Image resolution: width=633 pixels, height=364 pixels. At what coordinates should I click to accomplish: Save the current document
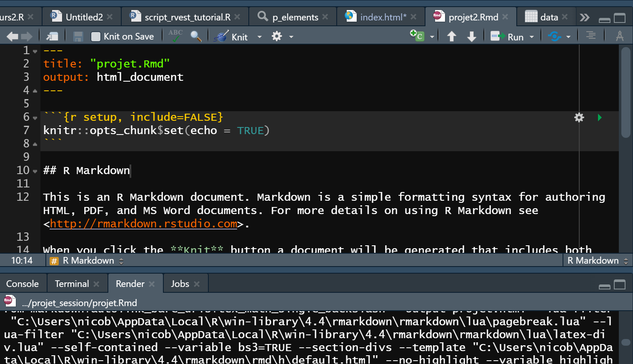pos(78,37)
